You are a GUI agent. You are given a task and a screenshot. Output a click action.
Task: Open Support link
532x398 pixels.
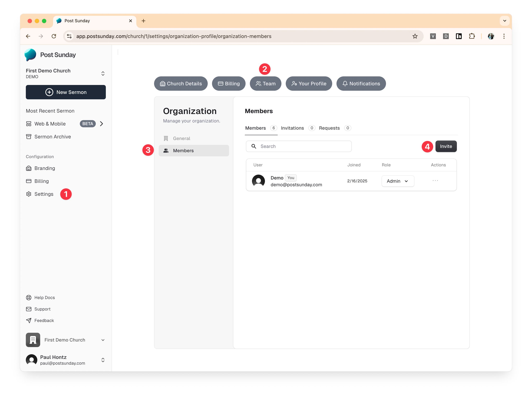(x=38, y=309)
